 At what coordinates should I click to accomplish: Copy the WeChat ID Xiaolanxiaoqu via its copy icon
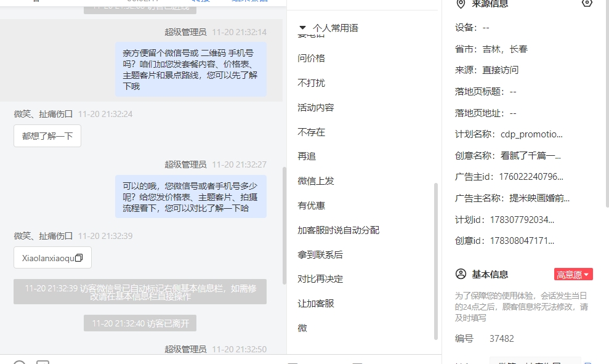79,258
